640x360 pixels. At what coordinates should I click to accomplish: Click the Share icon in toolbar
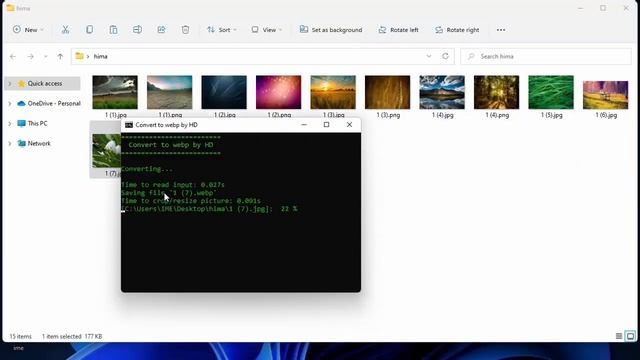pos(162,30)
